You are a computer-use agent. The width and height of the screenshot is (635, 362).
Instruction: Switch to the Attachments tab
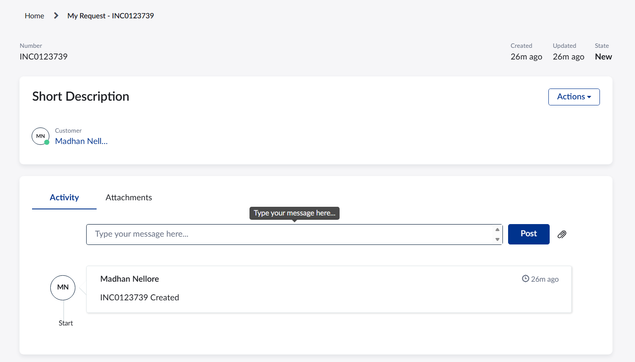coord(129,198)
